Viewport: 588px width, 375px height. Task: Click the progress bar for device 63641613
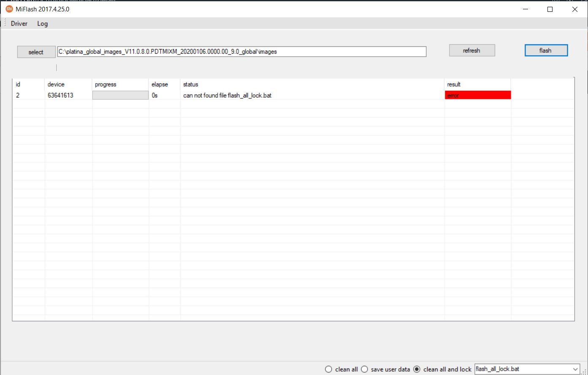pos(120,95)
